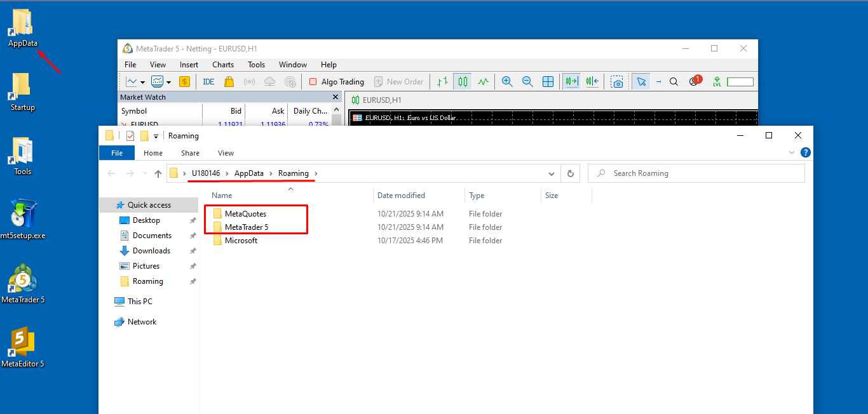The width and height of the screenshot is (868, 414).
Task: Switch chart to candlesticks view
Action: [x=463, y=81]
